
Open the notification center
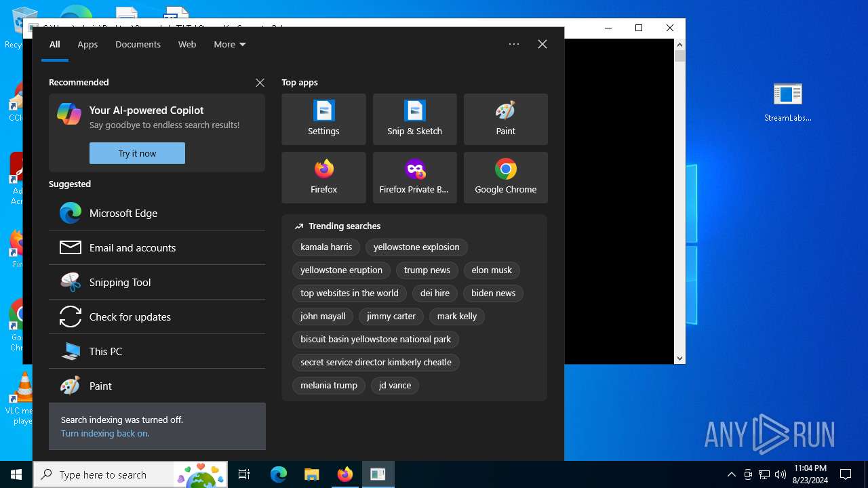(x=846, y=474)
